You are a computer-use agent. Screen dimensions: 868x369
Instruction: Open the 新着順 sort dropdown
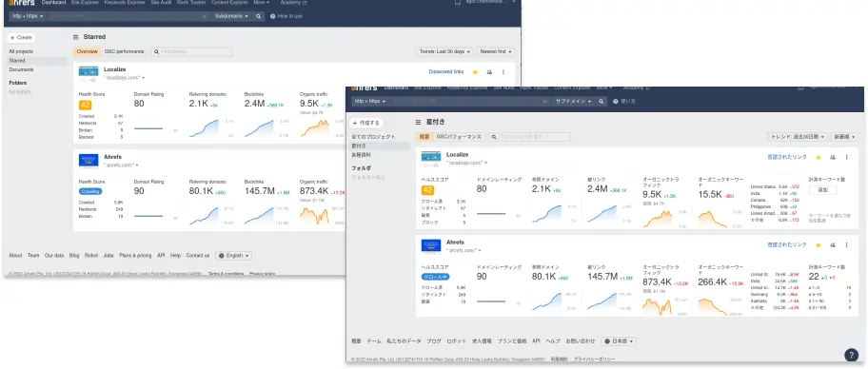point(845,137)
